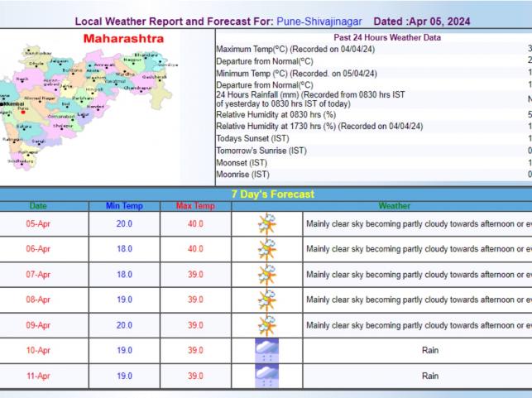Click the Maharashtra map title
This screenshot has height=398, width=532.
coord(124,39)
